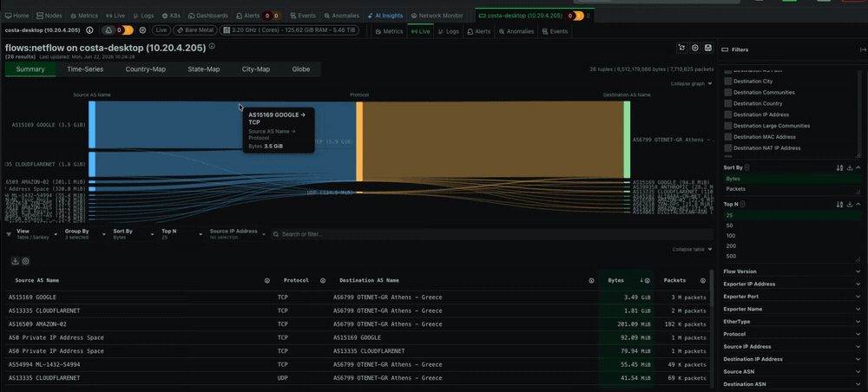Collapse the Filters panel with the arrow icon
The image size is (868, 392).
pyautogui.click(x=863, y=49)
